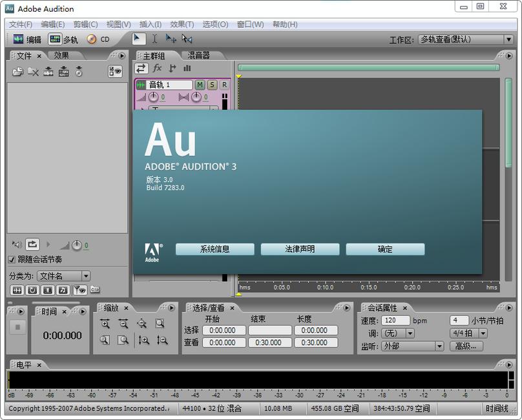Click Zoom In Vertically icon
This screenshot has width=522, height=420.
[144, 340]
